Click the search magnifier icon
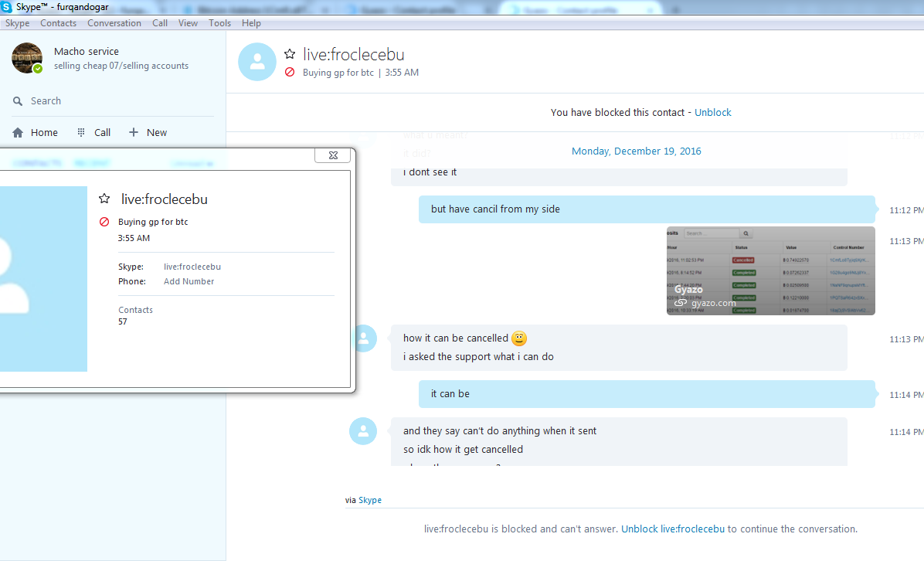The image size is (924, 561). tap(18, 100)
